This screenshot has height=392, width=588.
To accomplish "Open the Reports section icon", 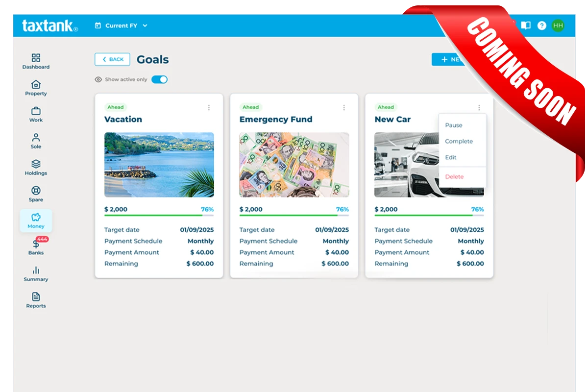I will (x=35, y=298).
